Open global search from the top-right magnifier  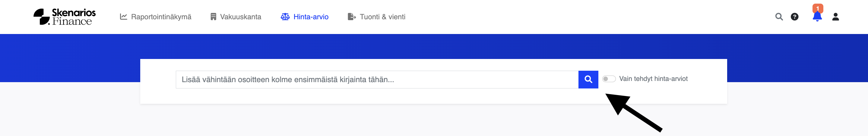pyautogui.click(x=779, y=17)
